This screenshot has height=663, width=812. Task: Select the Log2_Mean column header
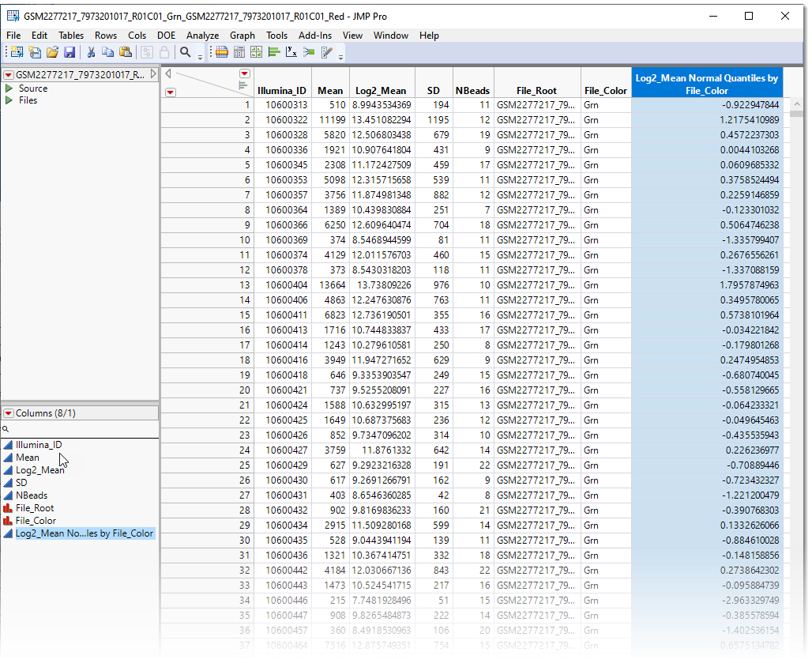click(380, 91)
